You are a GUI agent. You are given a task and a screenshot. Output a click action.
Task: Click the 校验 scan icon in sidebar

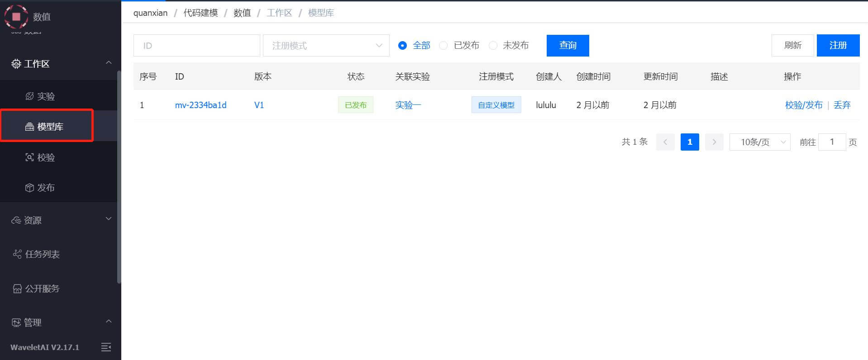pos(29,157)
